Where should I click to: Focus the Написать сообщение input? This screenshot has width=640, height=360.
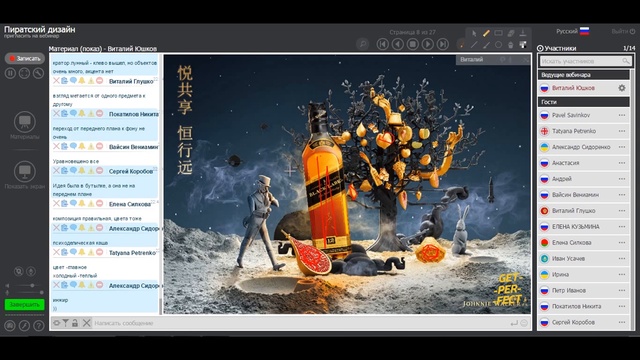coord(300,323)
